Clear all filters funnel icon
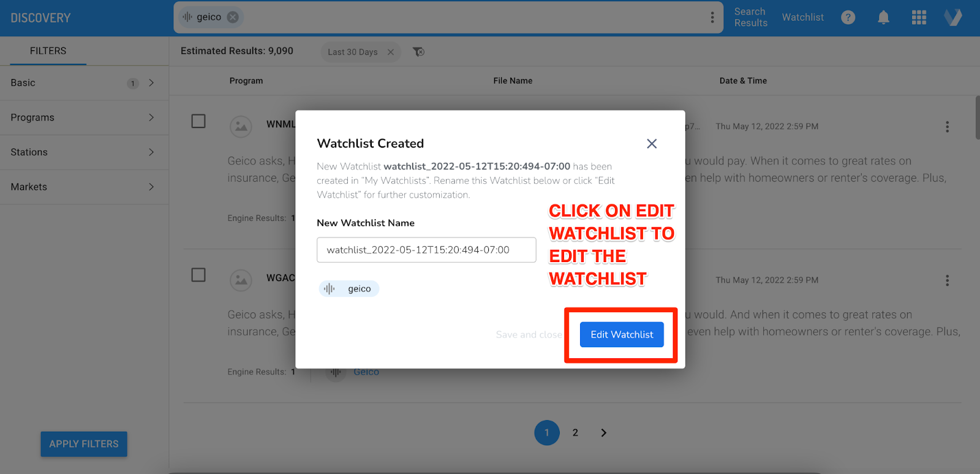The width and height of the screenshot is (980, 474). (419, 52)
